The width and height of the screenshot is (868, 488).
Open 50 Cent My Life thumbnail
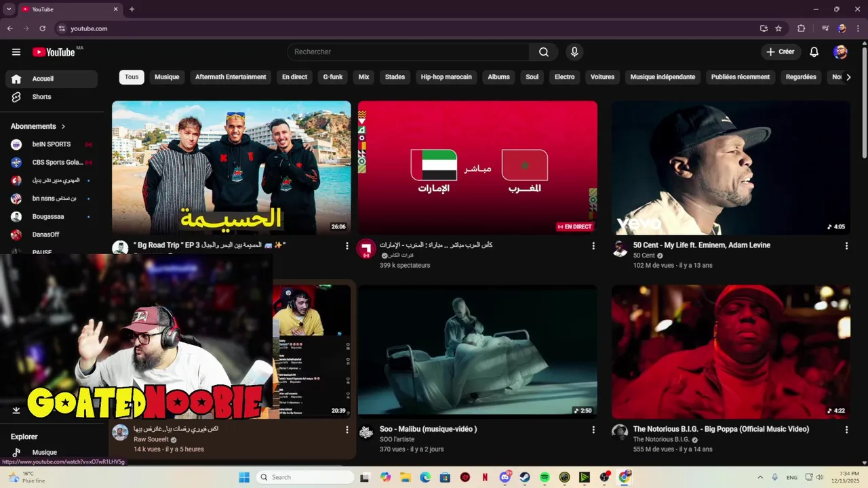coord(730,167)
